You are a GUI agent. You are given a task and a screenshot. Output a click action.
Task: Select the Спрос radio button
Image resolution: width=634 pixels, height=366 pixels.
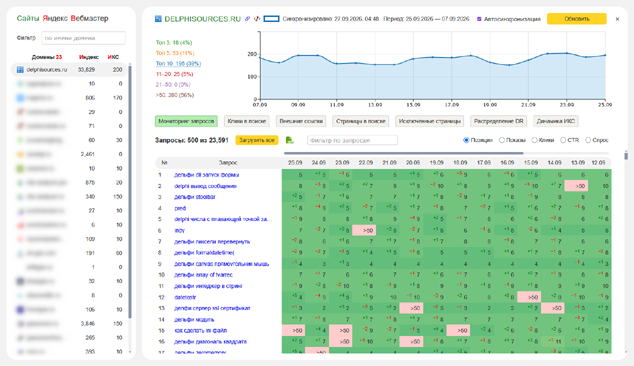[x=588, y=140]
